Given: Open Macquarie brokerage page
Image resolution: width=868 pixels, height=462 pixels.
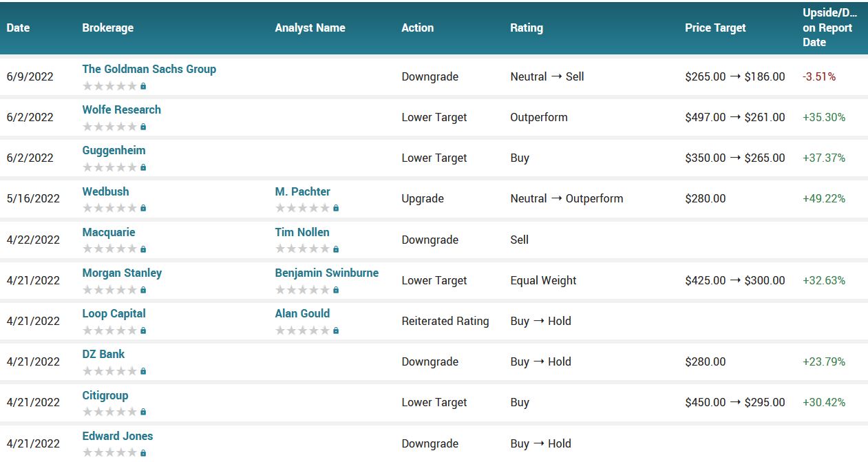Looking at the screenshot, I should coord(109,232).
